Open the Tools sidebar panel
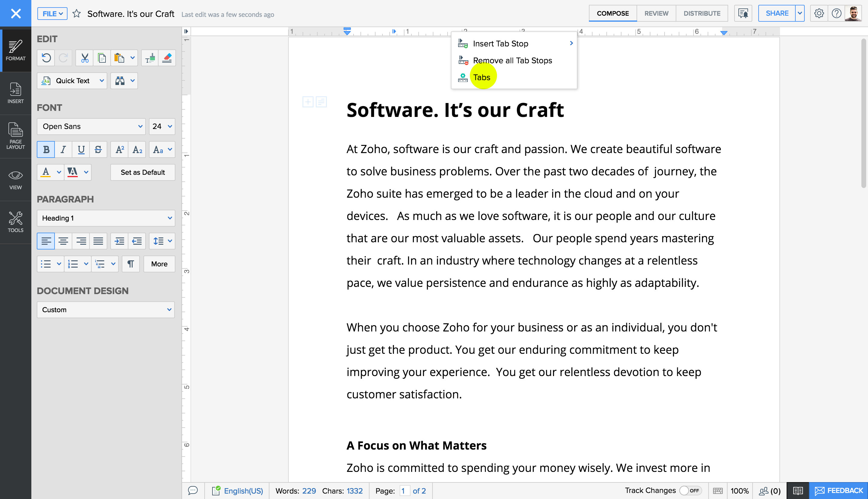This screenshot has height=499, width=868. pyautogui.click(x=15, y=222)
